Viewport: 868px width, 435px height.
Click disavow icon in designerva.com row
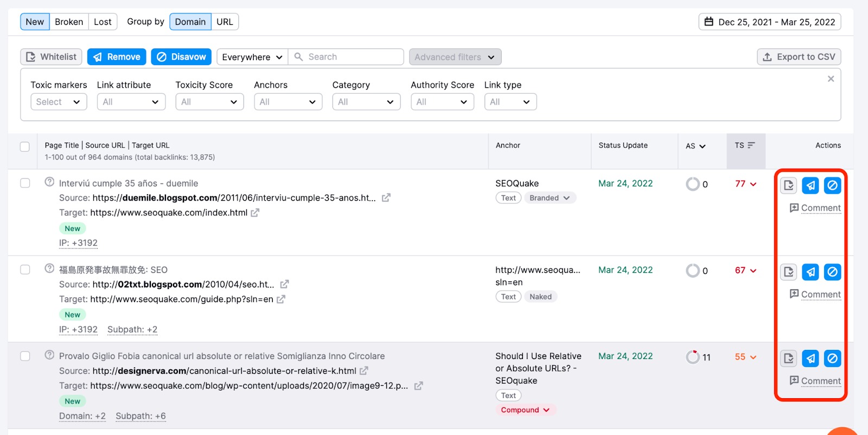(x=832, y=359)
